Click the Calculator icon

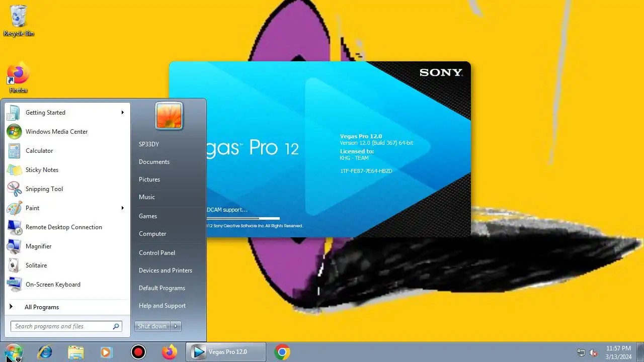(x=14, y=151)
